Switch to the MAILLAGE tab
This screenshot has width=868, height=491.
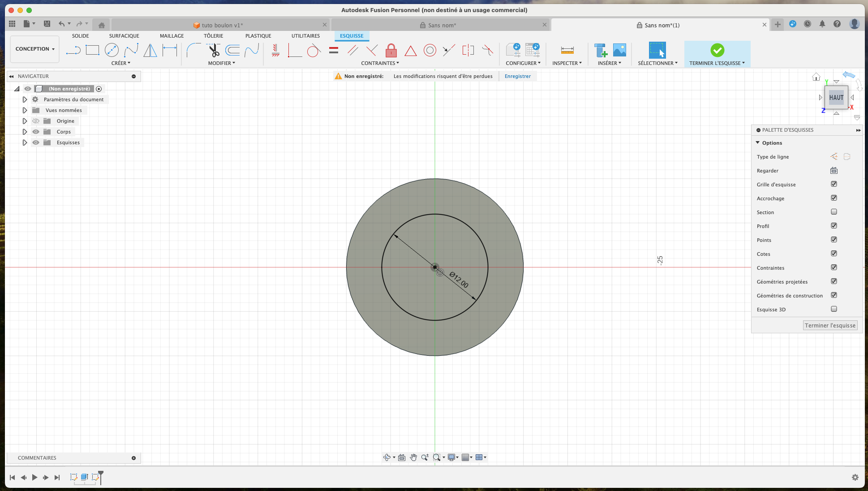(172, 36)
